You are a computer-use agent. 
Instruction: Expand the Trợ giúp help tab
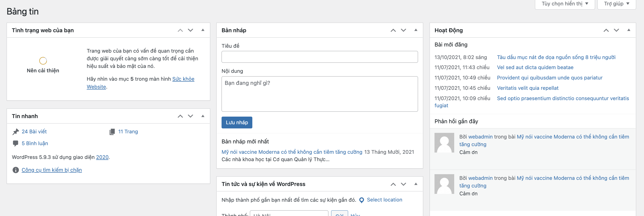pyautogui.click(x=616, y=4)
